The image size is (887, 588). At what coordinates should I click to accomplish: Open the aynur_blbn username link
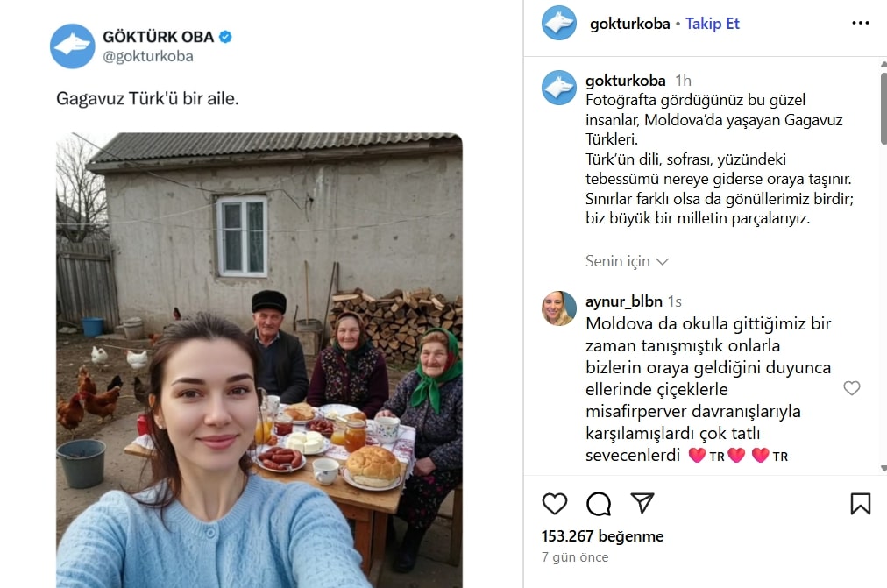(x=624, y=301)
